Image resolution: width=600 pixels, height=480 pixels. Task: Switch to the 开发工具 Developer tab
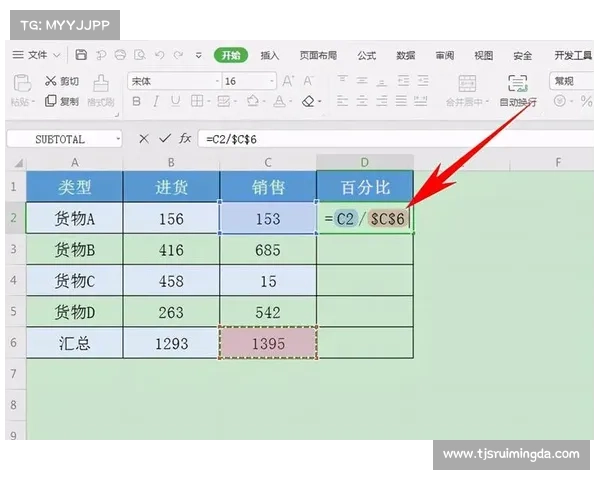coord(573,56)
